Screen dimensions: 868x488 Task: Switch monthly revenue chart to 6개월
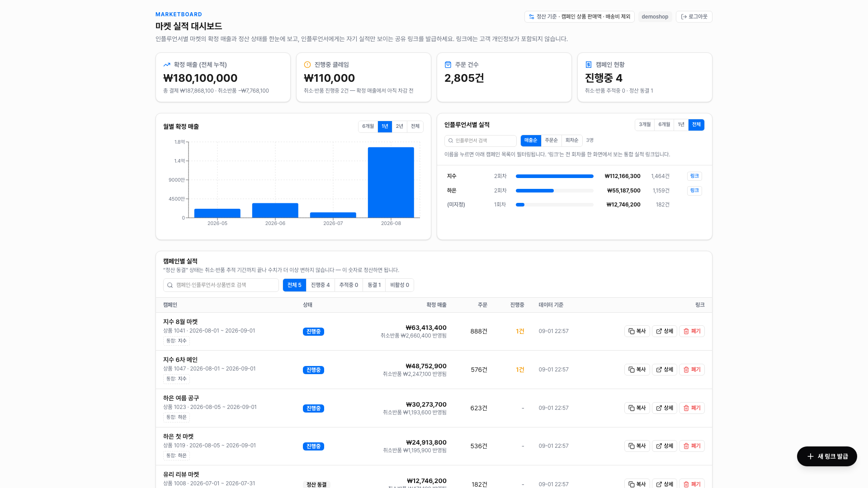click(x=368, y=127)
